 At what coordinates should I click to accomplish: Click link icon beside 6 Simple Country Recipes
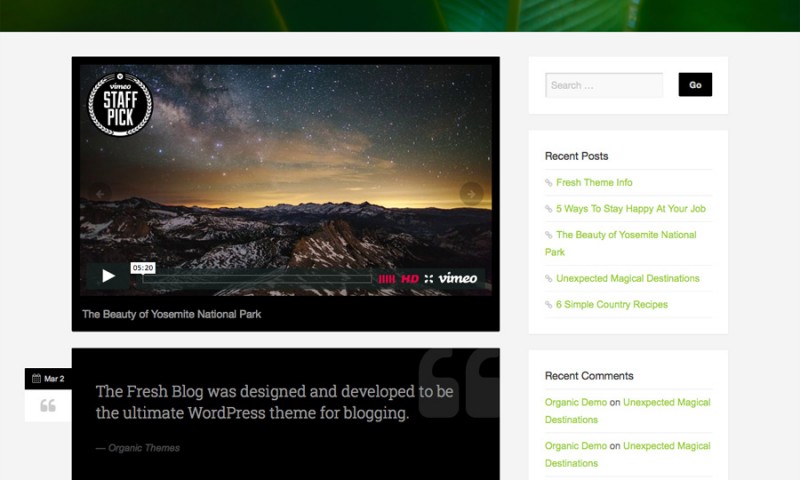[x=548, y=305]
